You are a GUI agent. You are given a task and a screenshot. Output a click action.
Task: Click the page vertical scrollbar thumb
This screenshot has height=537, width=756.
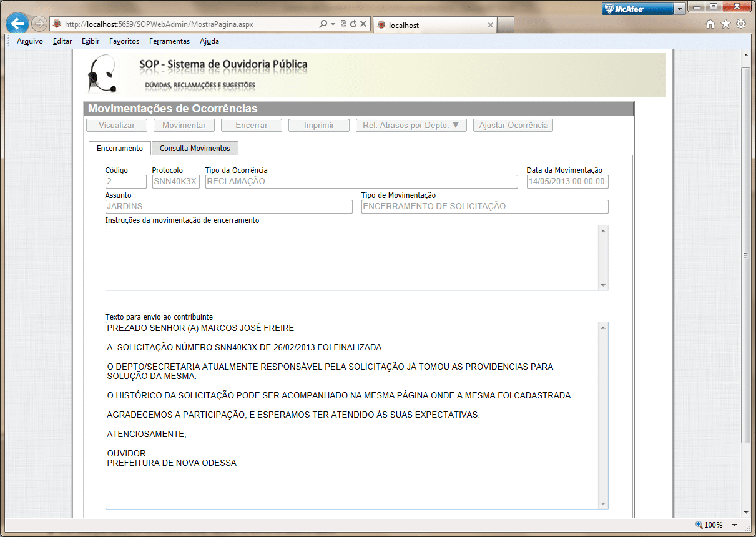[x=745, y=255]
